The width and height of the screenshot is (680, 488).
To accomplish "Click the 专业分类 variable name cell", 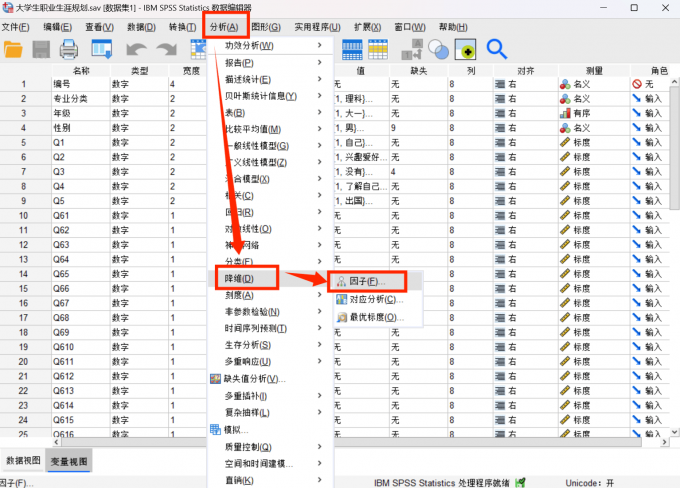I will [81, 99].
